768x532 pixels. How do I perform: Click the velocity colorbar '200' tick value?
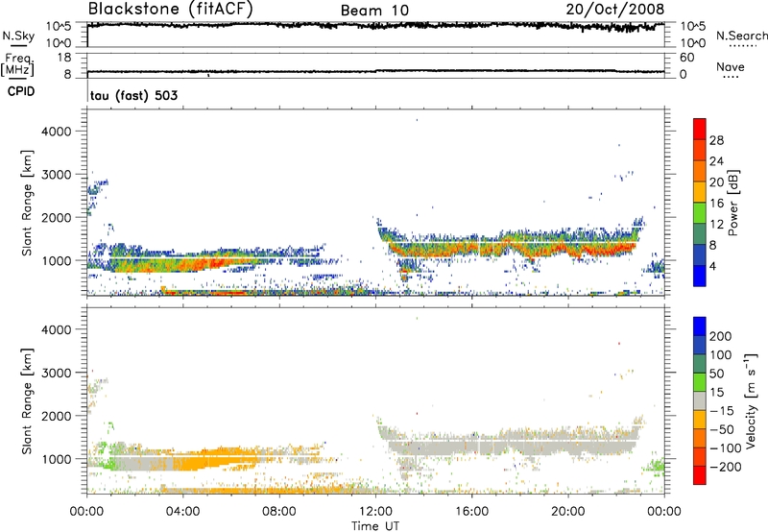pos(721,336)
